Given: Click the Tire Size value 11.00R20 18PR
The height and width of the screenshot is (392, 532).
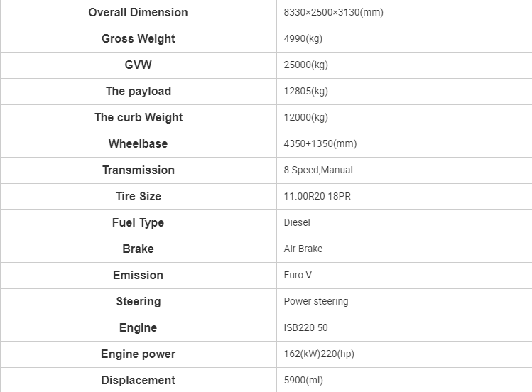Looking at the screenshot, I should tap(317, 196).
